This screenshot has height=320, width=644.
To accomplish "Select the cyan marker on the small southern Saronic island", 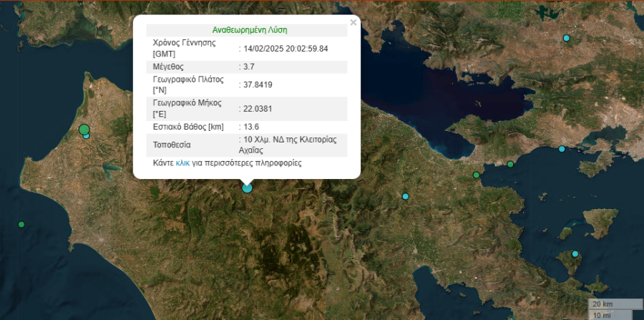I will 575,254.
